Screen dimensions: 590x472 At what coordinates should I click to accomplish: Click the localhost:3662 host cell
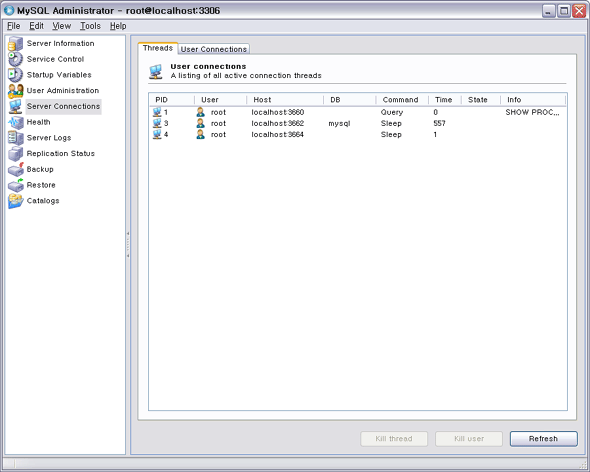pos(278,123)
